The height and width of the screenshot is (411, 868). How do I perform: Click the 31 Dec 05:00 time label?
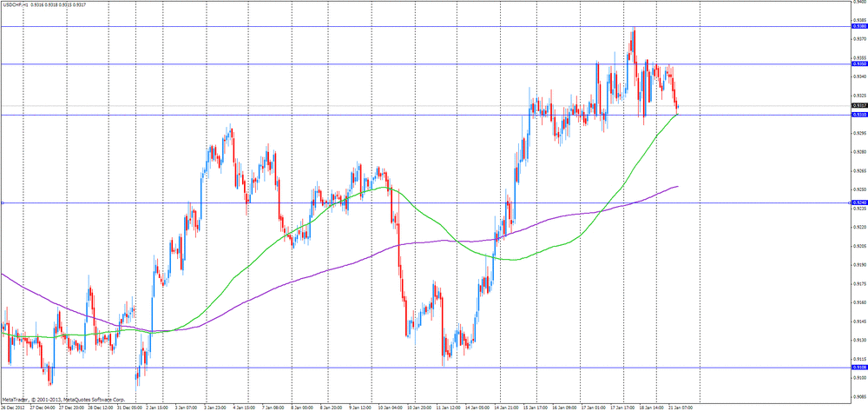click(128, 406)
